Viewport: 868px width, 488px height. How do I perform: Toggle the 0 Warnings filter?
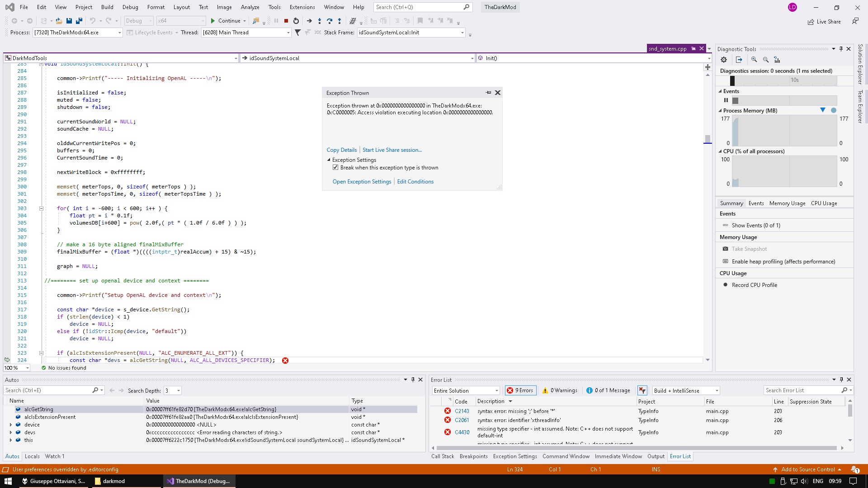tap(560, 390)
